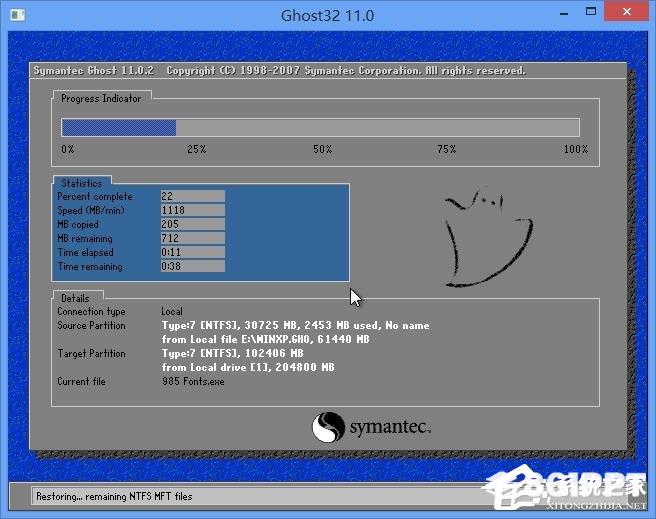Click the Details panel heading

tap(75, 298)
